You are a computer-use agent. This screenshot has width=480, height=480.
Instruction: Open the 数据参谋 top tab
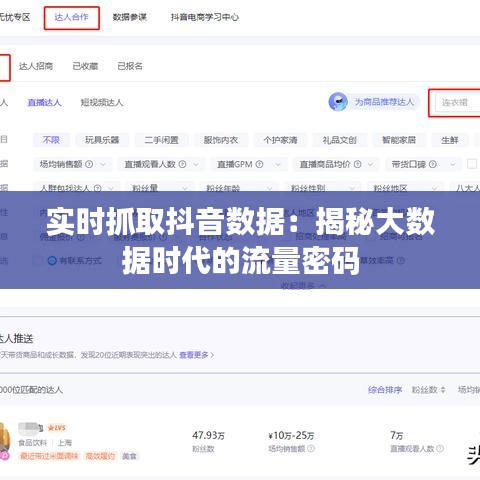tap(129, 17)
